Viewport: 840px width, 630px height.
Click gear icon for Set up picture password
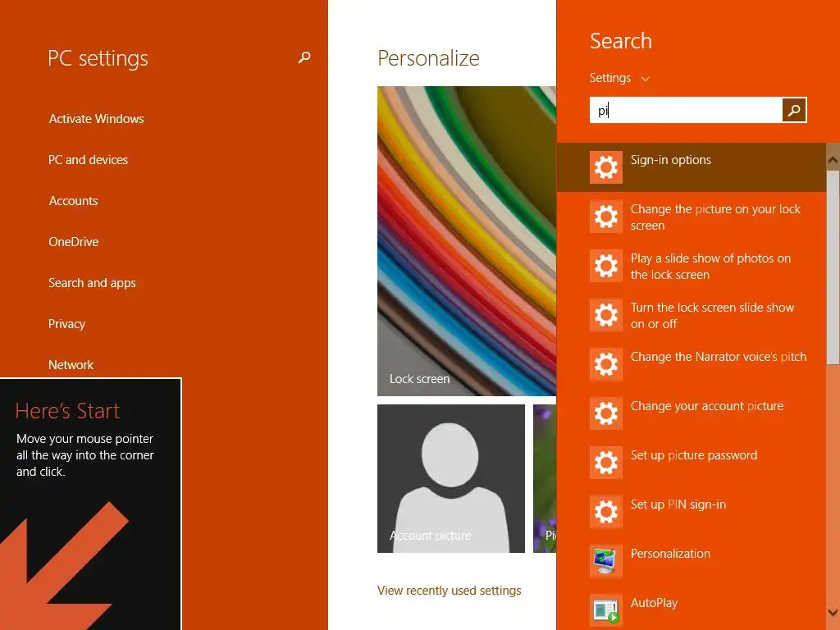[606, 463]
